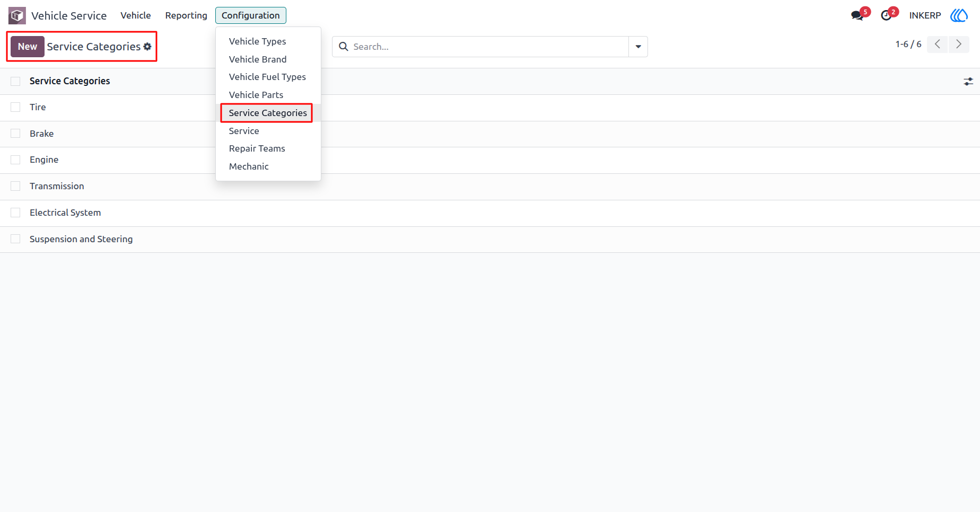Expand the search filter options dropdown
This screenshot has width=980, height=512.
point(638,47)
